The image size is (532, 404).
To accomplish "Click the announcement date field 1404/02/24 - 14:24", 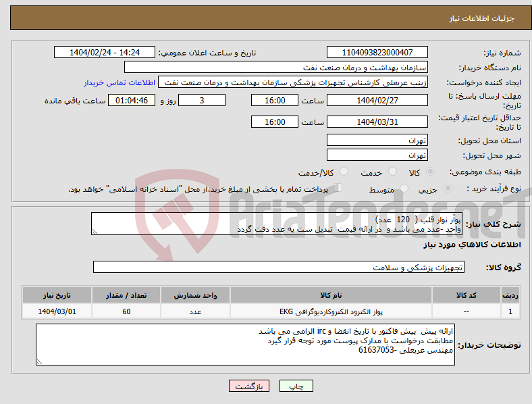I will click(x=105, y=52).
